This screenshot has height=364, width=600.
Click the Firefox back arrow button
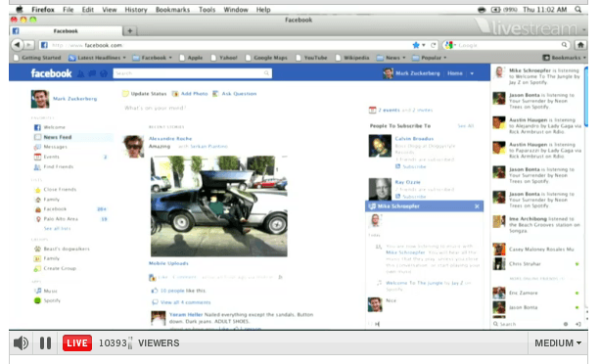coord(17,45)
